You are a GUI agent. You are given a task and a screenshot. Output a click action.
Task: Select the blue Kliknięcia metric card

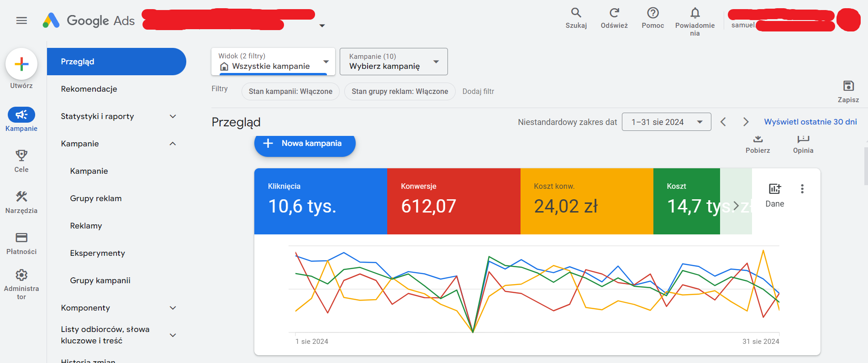(321, 201)
